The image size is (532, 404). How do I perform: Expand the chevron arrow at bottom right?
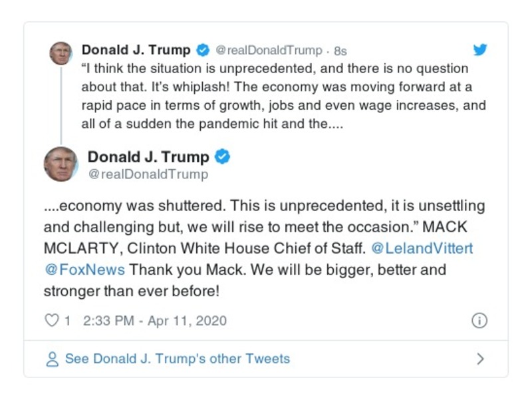(481, 358)
